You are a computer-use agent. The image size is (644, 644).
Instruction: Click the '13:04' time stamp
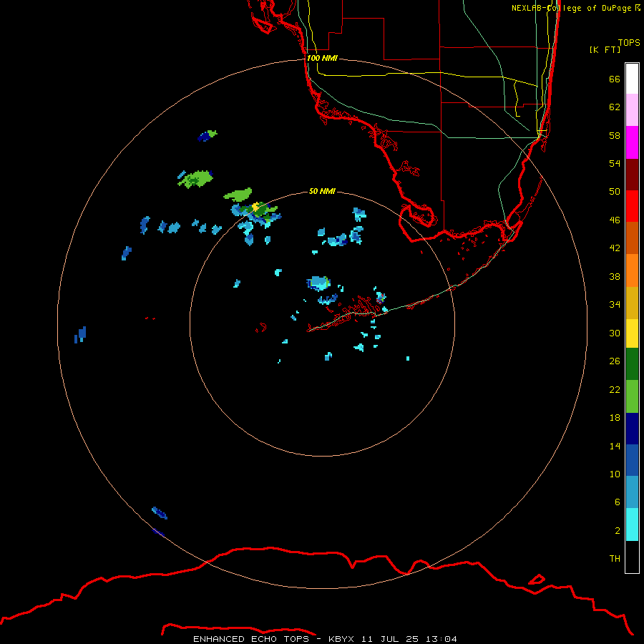tap(441, 639)
